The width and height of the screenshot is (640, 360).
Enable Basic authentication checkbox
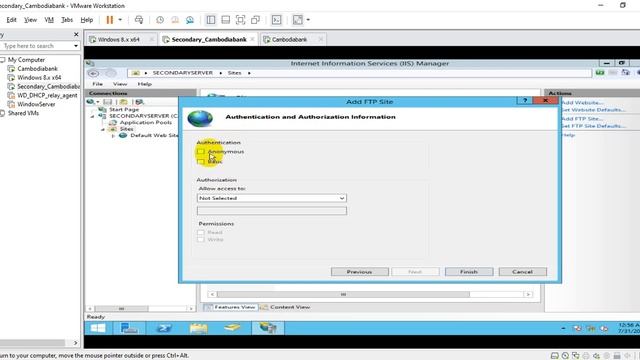[200, 162]
